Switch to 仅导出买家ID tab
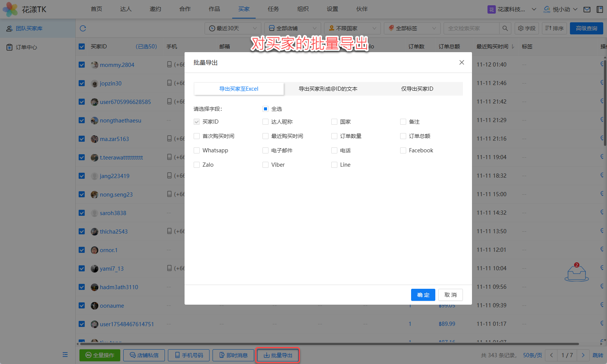This screenshot has width=607, height=364. 417,89
